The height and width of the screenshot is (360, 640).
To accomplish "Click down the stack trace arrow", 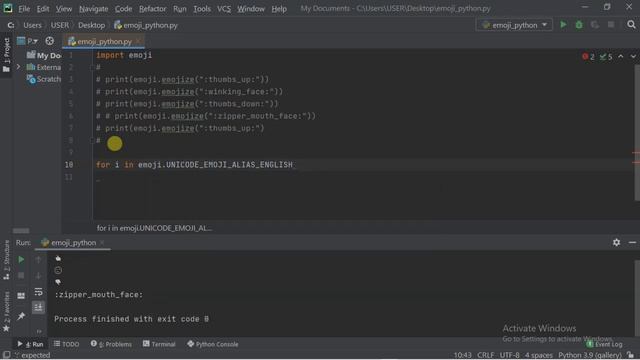I will pyautogui.click(x=38, y=276).
